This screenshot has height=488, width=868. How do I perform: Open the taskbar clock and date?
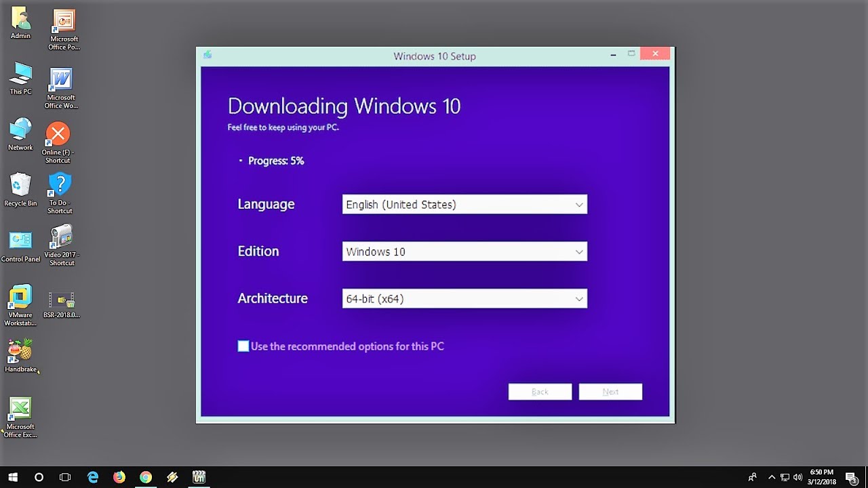pyautogui.click(x=821, y=477)
